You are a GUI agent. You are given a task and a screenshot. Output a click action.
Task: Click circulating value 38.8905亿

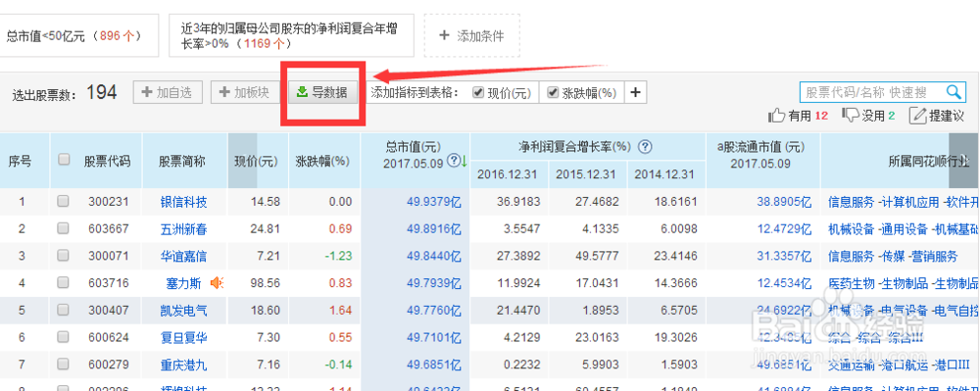click(784, 203)
